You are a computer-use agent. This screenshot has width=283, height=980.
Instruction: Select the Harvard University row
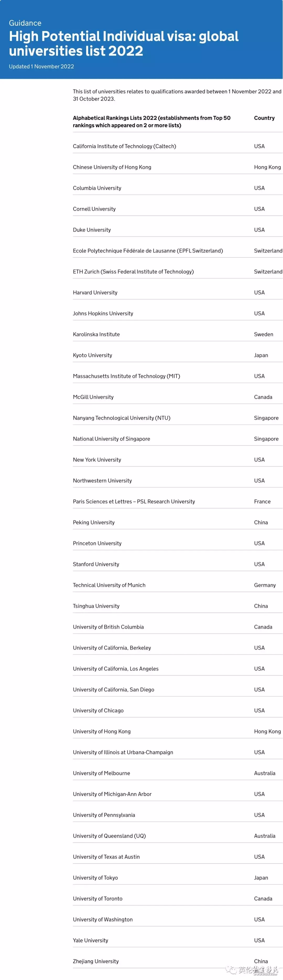pyautogui.click(x=178, y=293)
